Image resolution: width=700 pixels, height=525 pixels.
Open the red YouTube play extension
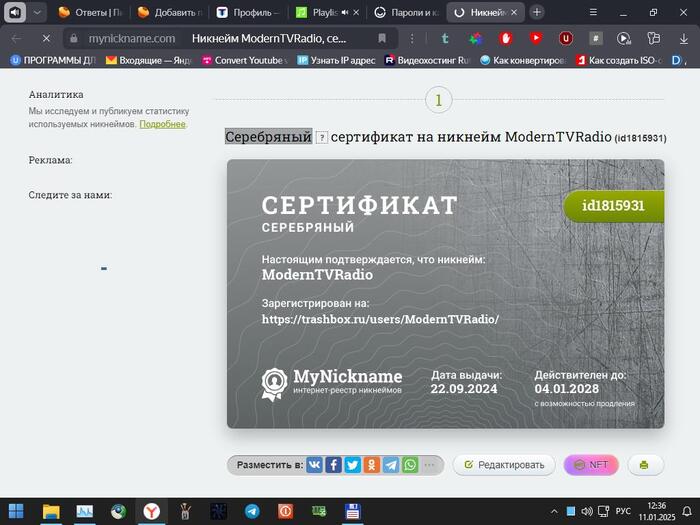click(536, 38)
